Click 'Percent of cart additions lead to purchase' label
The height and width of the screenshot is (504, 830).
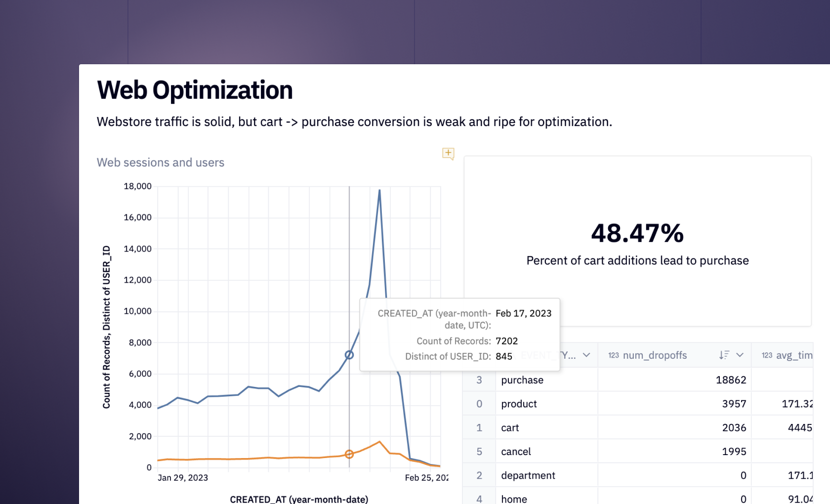point(637,260)
